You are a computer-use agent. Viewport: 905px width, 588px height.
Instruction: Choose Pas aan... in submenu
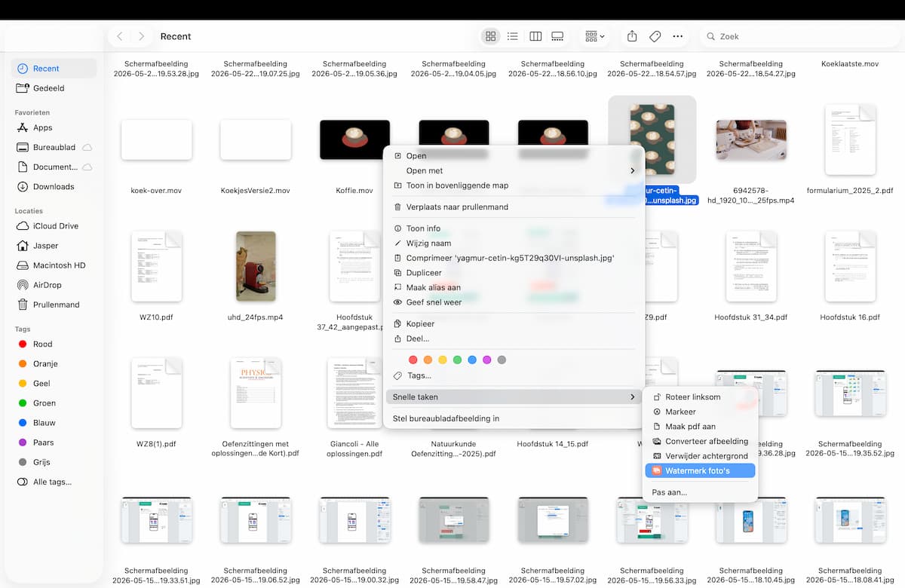(701, 492)
